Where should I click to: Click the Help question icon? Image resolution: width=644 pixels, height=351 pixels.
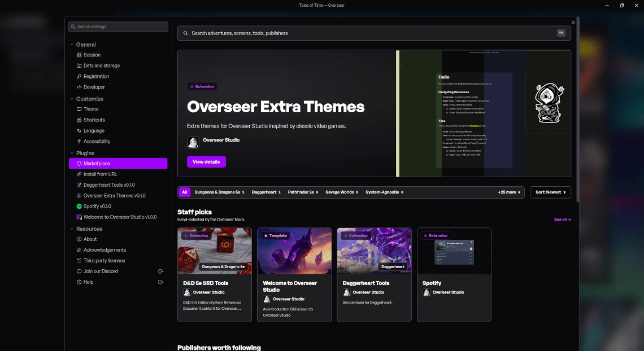(x=79, y=282)
